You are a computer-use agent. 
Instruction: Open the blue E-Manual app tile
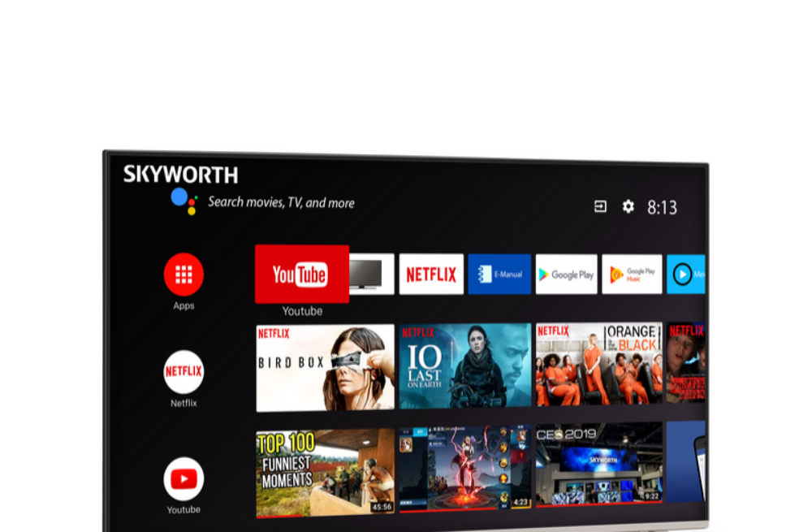(499, 274)
